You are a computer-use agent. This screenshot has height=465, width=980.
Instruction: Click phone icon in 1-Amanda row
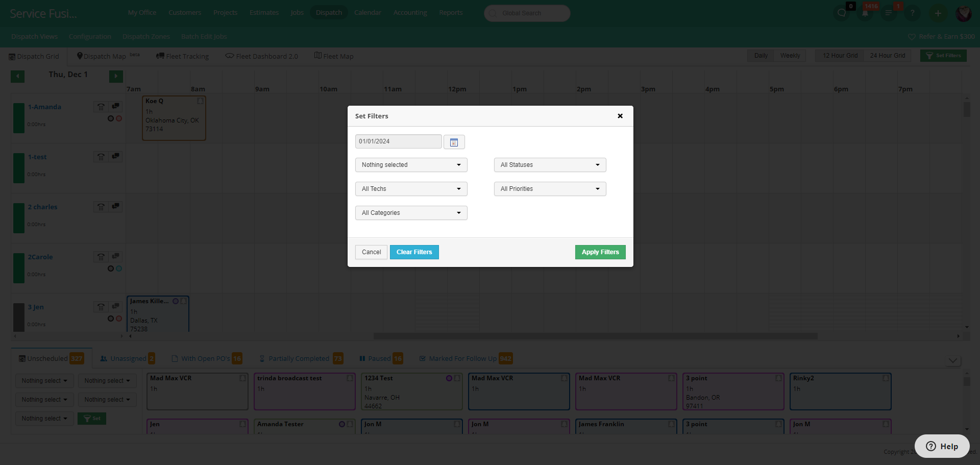click(x=101, y=107)
